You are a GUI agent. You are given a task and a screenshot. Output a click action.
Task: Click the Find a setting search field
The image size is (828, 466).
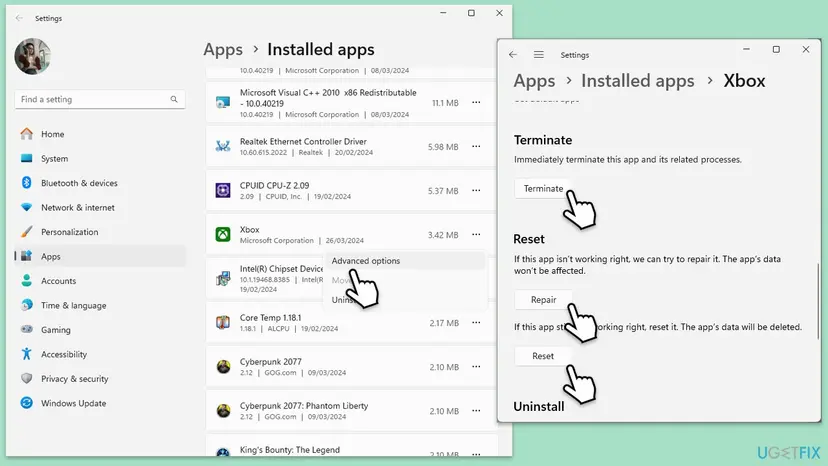point(100,99)
